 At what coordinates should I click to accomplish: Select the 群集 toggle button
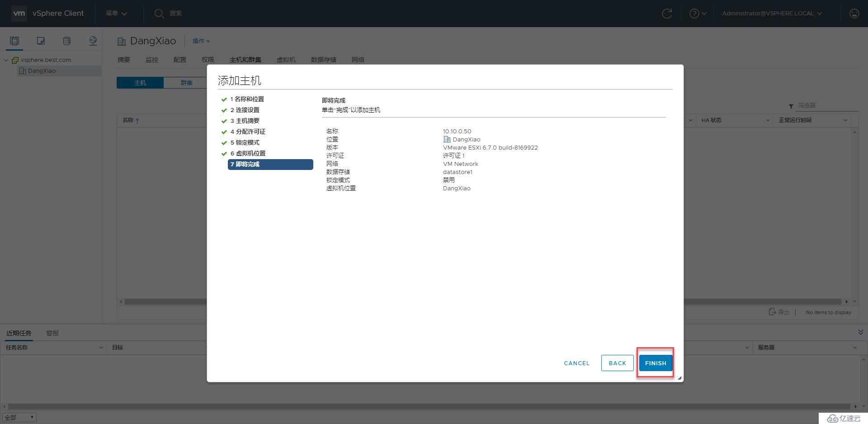click(186, 83)
